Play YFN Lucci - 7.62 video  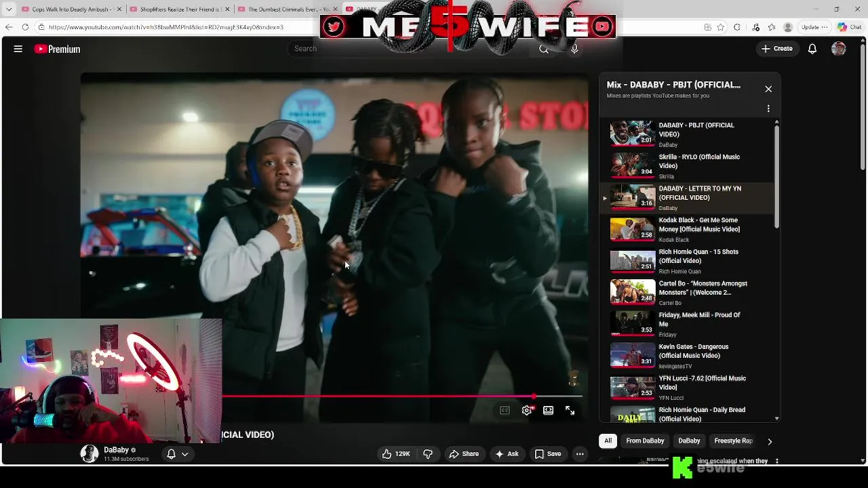coord(688,387)
